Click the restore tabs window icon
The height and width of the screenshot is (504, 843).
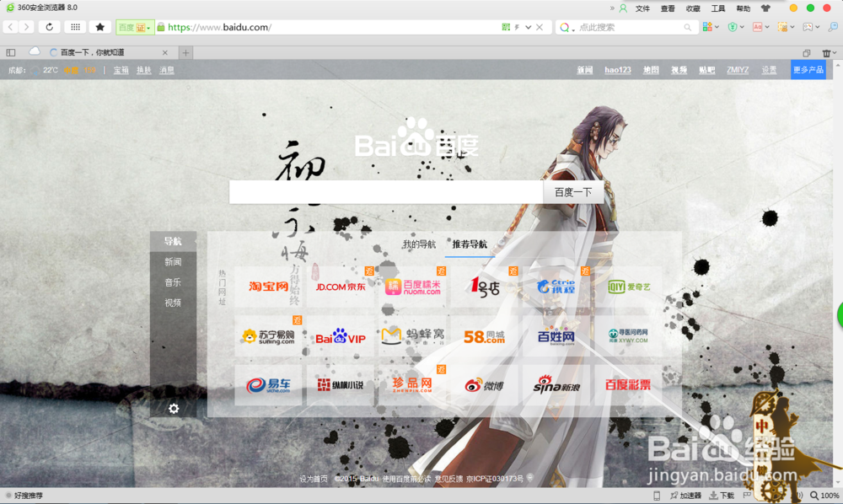click(807, 52)
